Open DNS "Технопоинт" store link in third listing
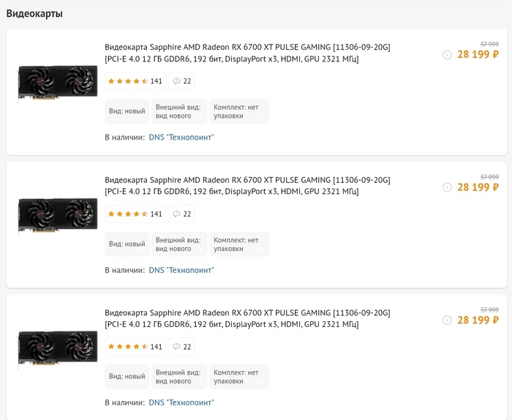Screen dimensions: 512x420 tap(181, 402)
